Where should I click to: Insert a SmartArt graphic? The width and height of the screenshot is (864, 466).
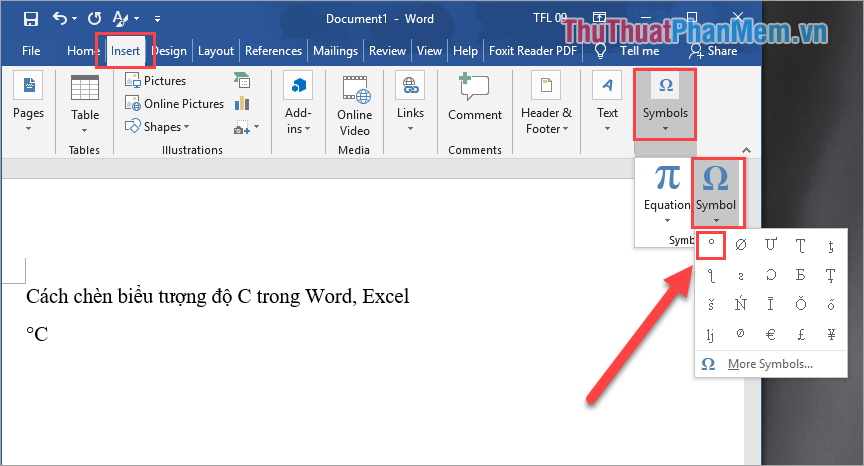point(242,80)
